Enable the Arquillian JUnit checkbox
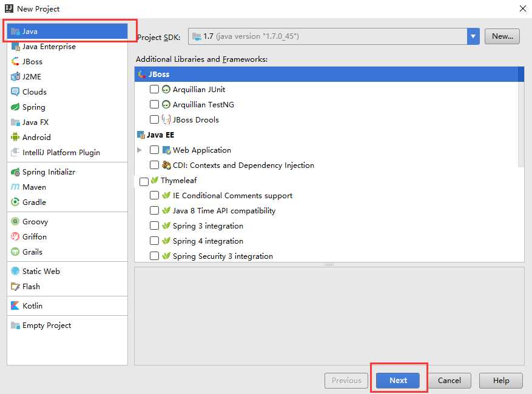 pos(154,89)
